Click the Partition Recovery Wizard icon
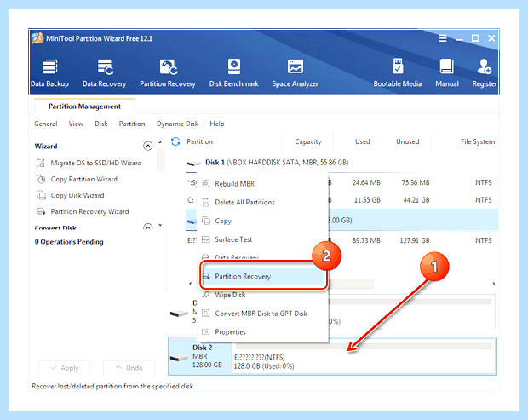This screenshot has width=528, height=420. [41, 211]
